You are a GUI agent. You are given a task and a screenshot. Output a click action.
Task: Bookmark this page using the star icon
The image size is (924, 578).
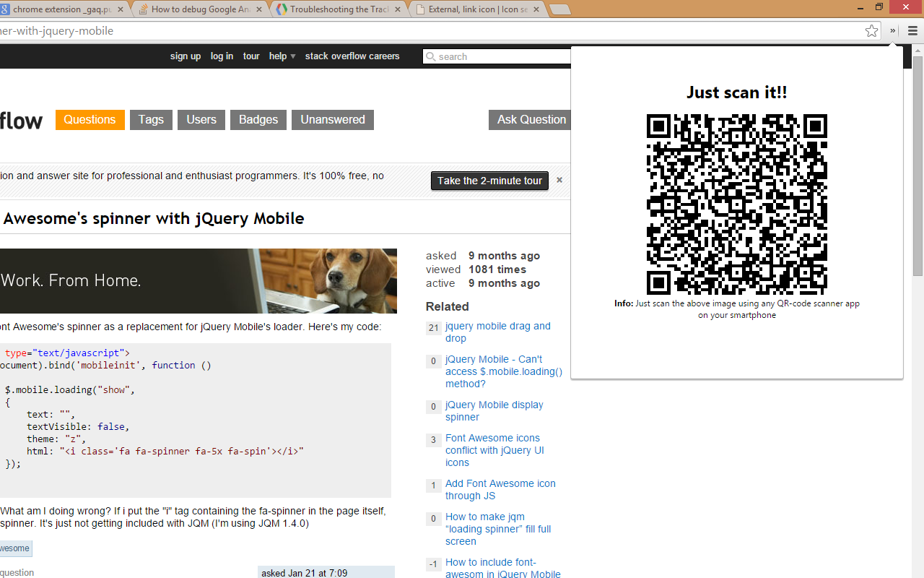click(871, 31)
